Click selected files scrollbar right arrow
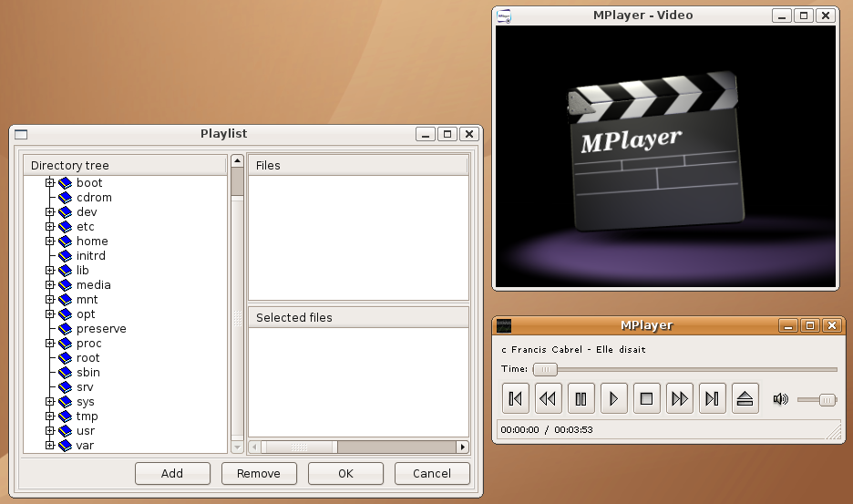This screenshot has width=853, height=504. pyautogui.click(x=463, y=447)
